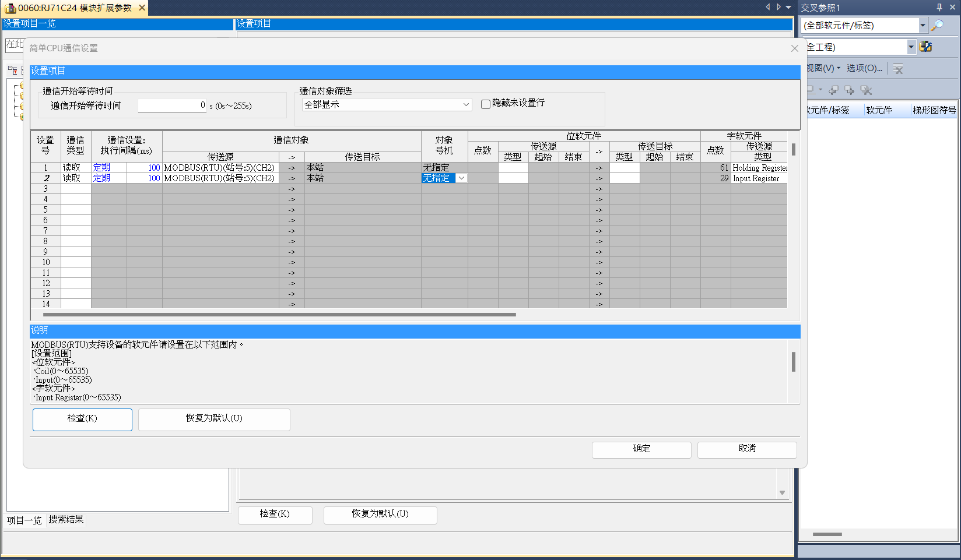Click the 通信开始等待时间 input field
The width and height of the screenshot is (961, 560).
172,105
